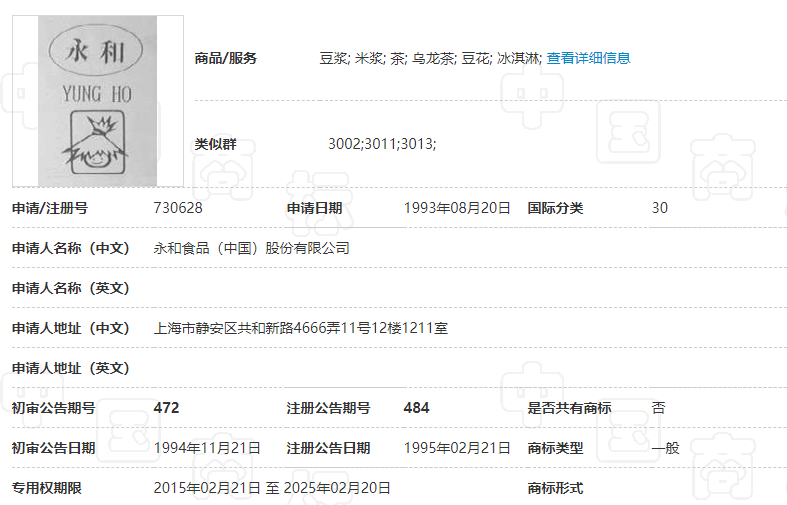
Task: Open the 查看详细信息 link
Action: click(588, 58)
